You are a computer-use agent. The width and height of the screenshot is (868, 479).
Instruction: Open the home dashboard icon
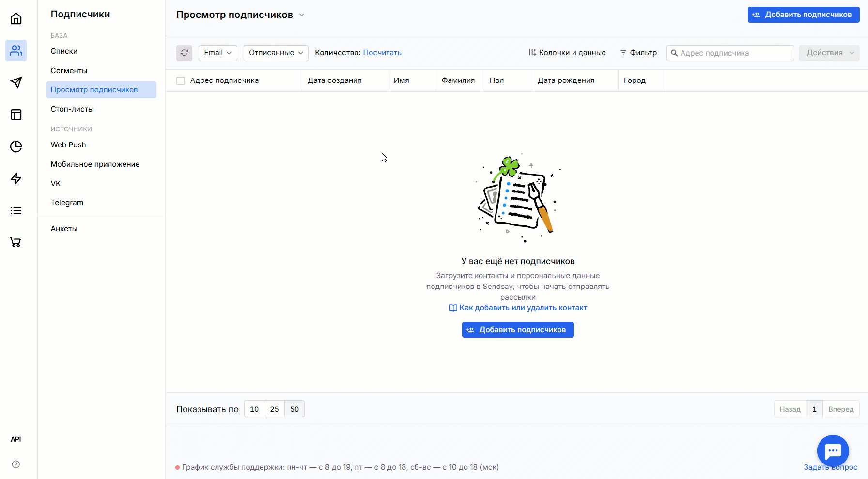pos(16,19)
